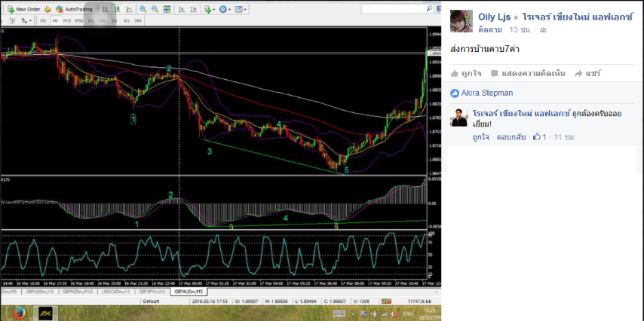
Task: Switch to the GBPJPYm,H1 chart tab
Action: point(152,292)
